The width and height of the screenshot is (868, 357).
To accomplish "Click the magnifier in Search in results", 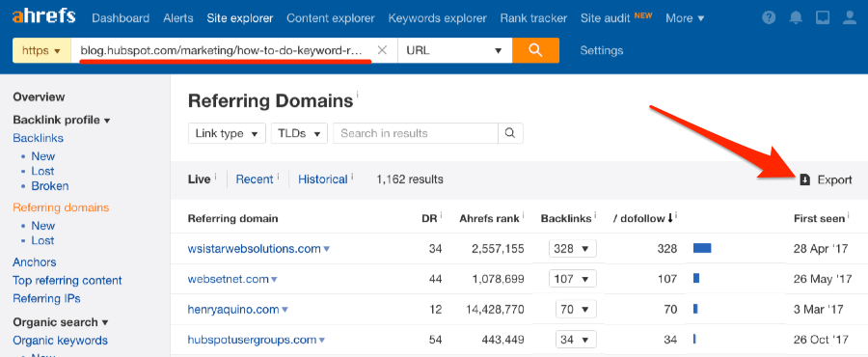I will point(510,133).
